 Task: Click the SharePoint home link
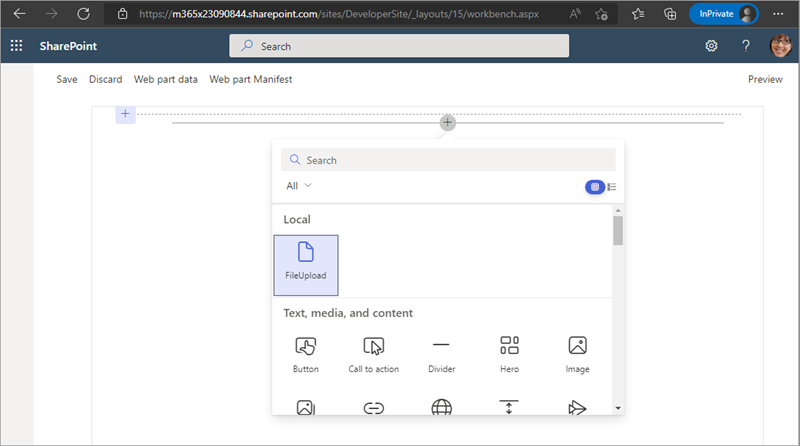(68, 46)
